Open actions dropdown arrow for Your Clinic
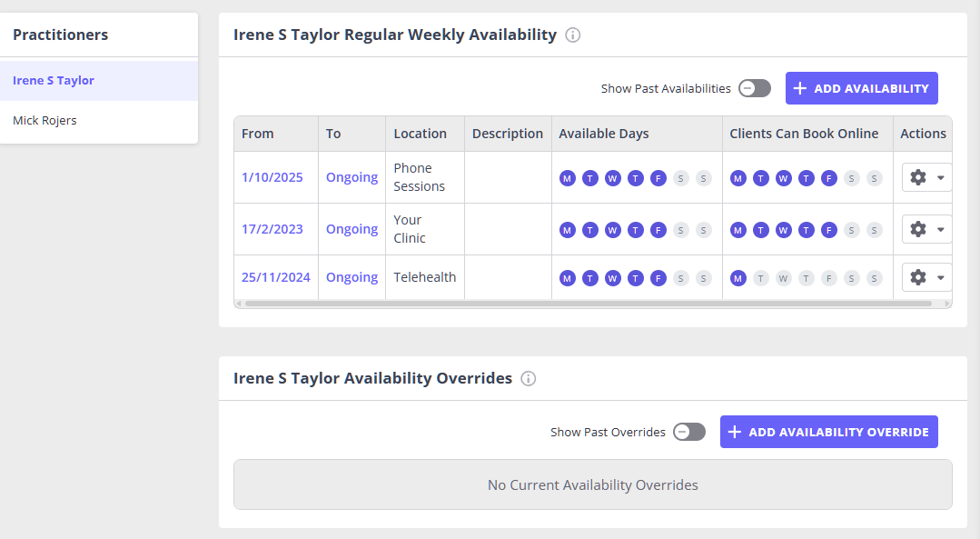Viewport: 980px width, 539px height. coord(940,230)
